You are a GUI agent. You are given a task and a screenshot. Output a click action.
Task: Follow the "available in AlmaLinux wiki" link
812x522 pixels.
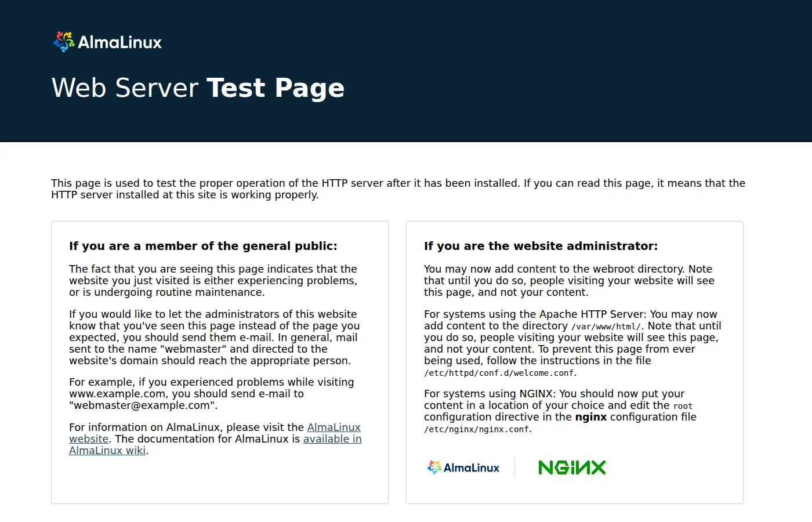(x=332, y=439)
